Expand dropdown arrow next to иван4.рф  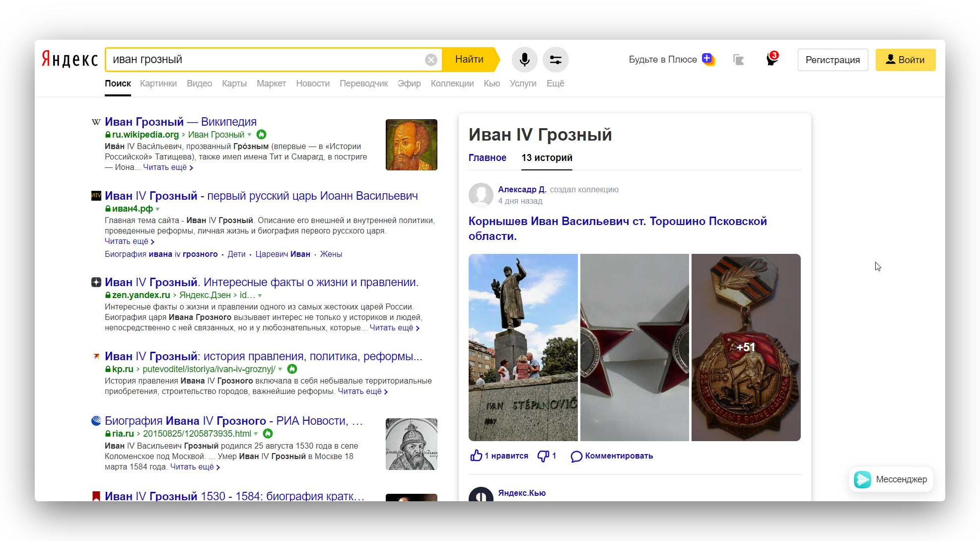(x=158, y=209)
